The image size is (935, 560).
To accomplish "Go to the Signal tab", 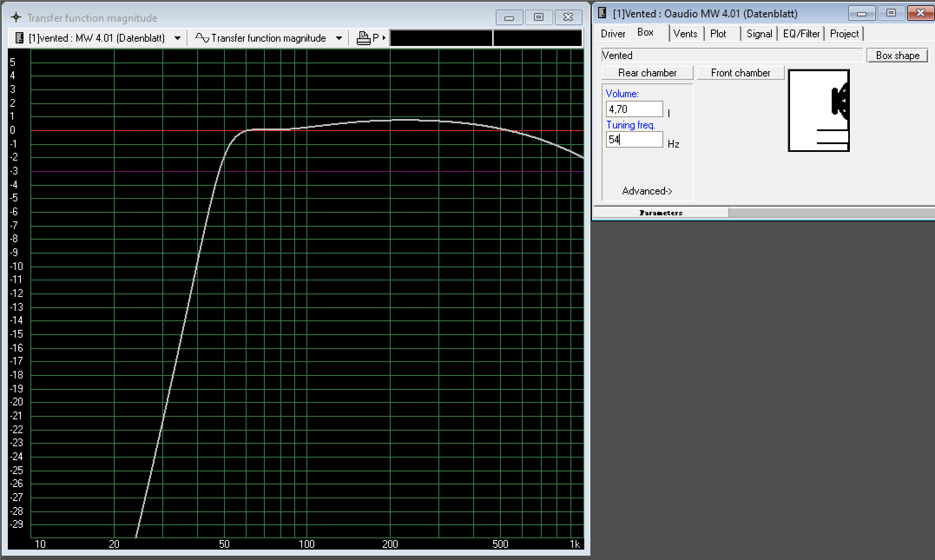I will (759, 34).
